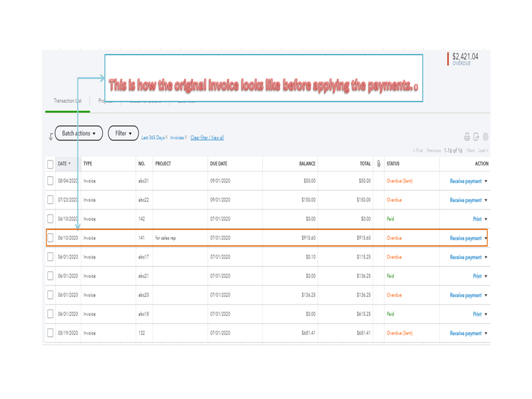Check the checkbox for invoice 141

pyautogui.click(x=50, y=238)
